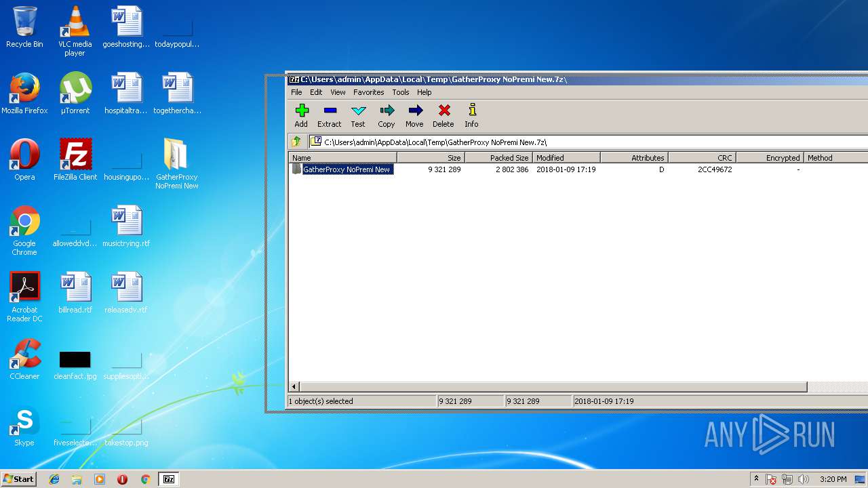Viewport: 868px width, 488px height.
Task: Click the packed size value 2 802 386
Action: tap(512, 169)
